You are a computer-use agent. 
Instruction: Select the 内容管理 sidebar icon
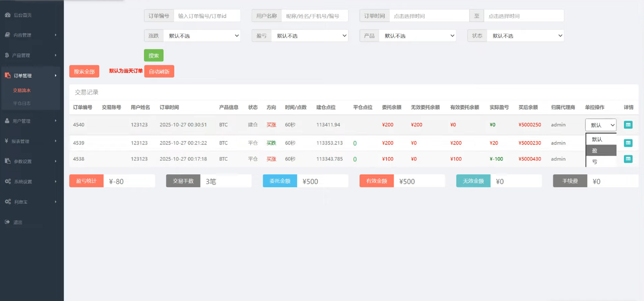(7, 35)
